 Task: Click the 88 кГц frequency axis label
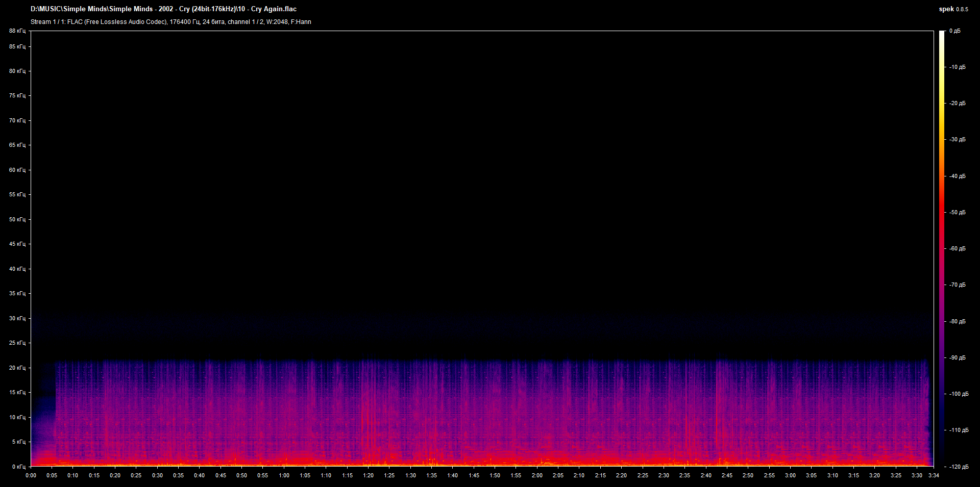coord(17,31)
